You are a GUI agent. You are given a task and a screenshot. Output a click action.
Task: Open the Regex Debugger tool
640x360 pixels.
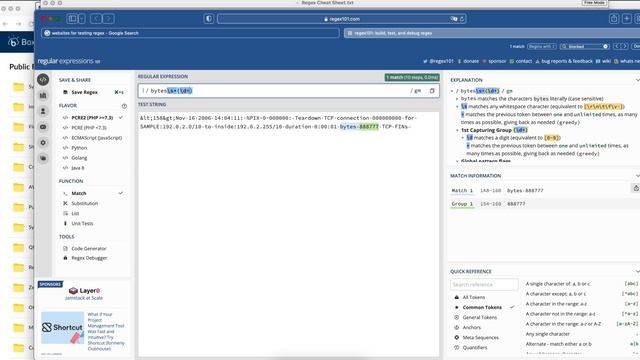pos(89,258)
